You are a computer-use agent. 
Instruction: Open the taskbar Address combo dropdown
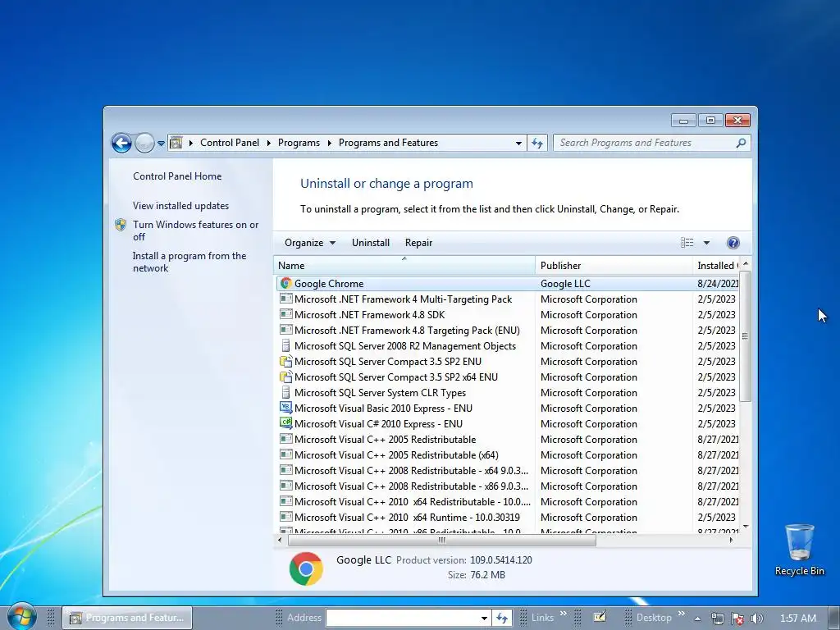coord(484,618)
